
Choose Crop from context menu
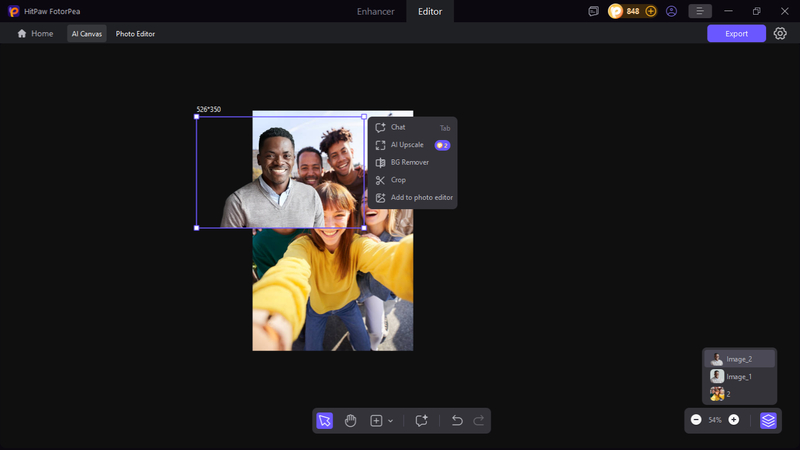[413, 180]
